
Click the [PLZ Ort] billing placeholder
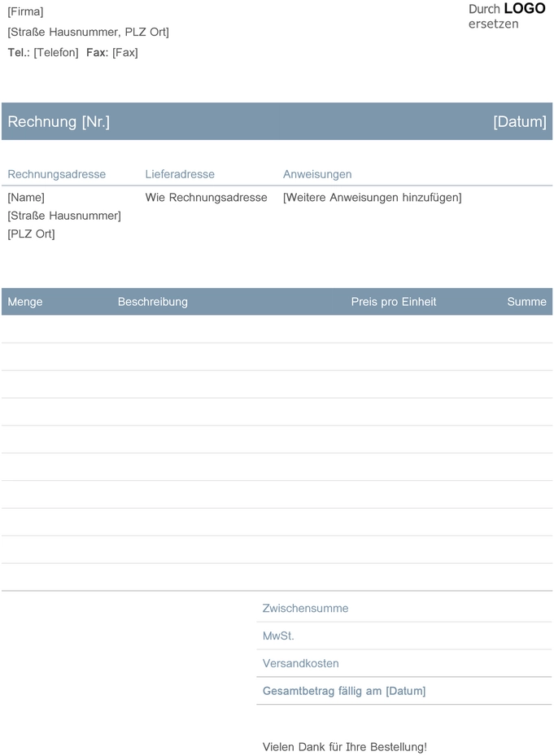[x=32, y=234]
